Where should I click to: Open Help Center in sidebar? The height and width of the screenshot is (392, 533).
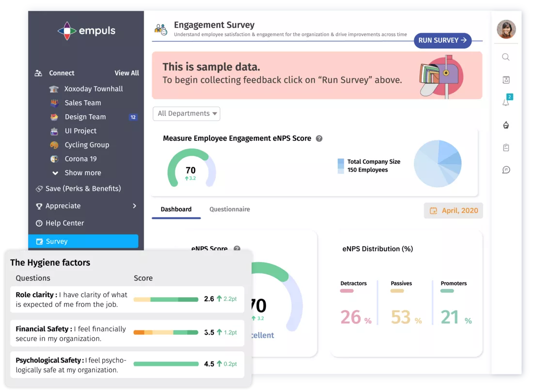click(x=64, y=223)
